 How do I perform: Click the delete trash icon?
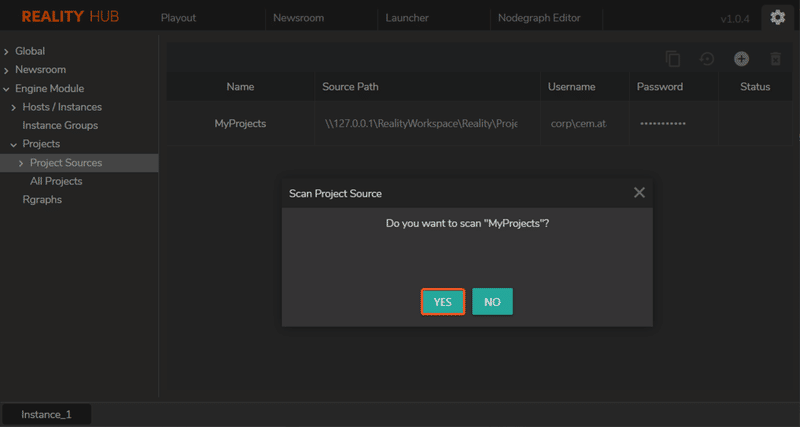776,59
